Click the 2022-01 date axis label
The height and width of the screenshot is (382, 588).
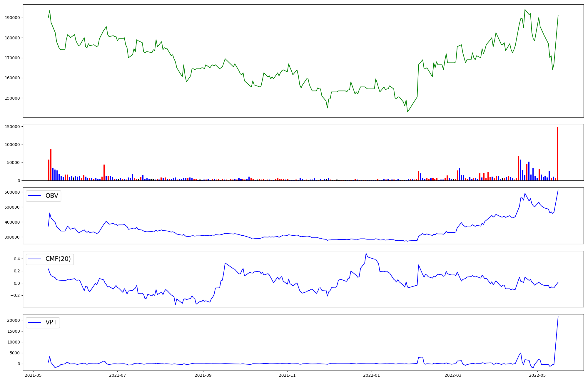click(372, 375)
